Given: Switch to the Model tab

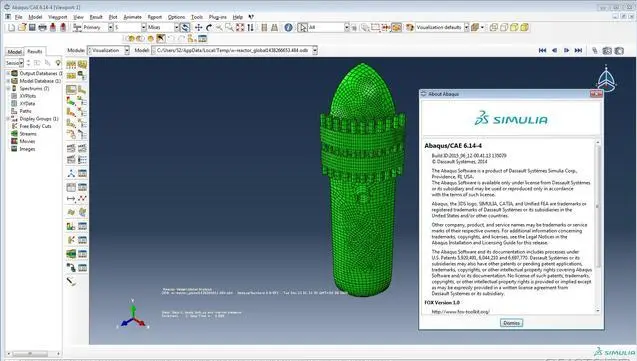Looking at the screenshot, I should (x=15, y=52).
